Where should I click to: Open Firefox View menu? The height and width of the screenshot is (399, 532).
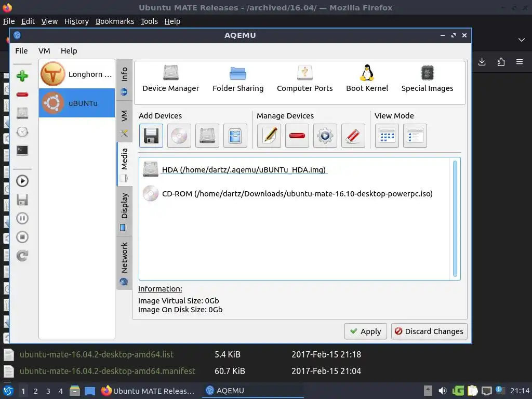tap(49, 21)
